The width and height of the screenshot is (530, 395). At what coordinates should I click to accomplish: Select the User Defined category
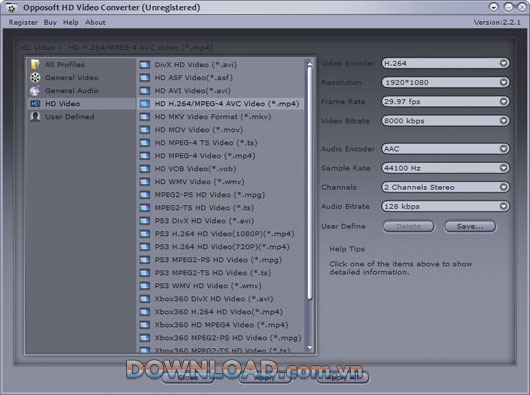tap(81, 117)
